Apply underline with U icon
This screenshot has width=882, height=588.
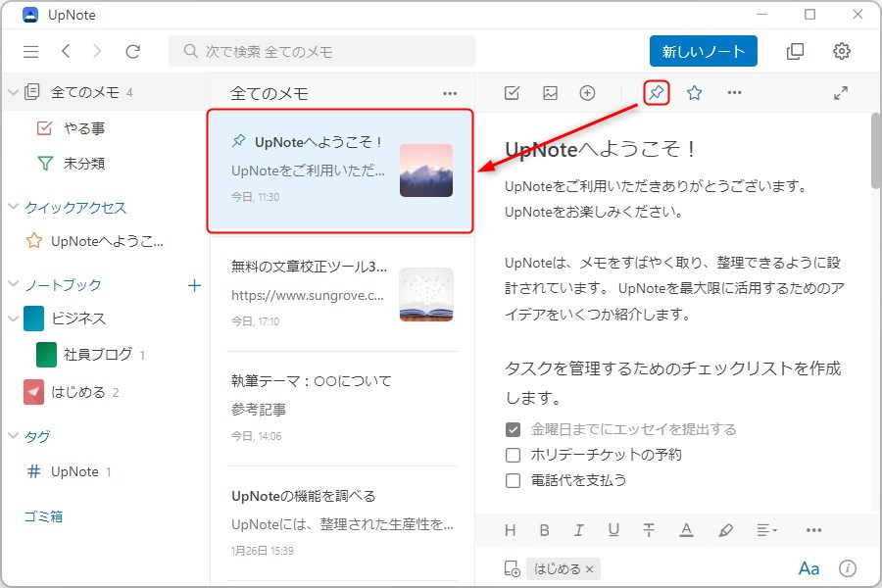click(613, 530)
